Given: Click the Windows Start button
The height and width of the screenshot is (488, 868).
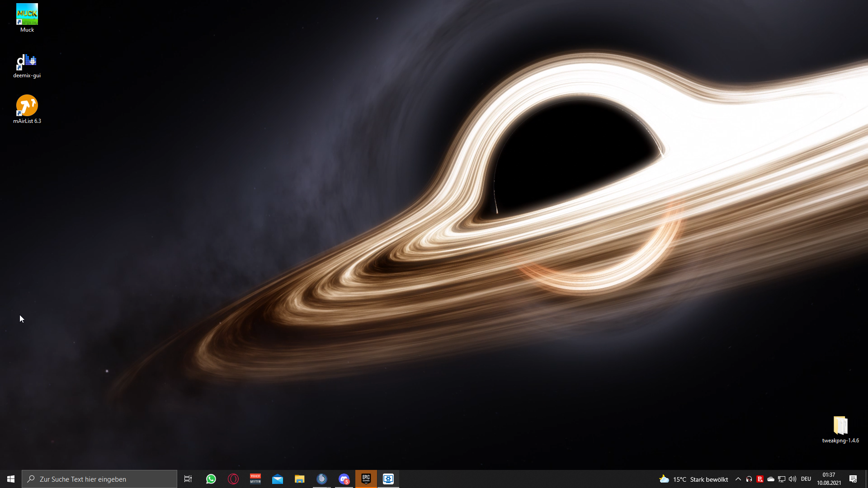Looking at the screenshot, I should pyautogui.click(x=11, y=479).
